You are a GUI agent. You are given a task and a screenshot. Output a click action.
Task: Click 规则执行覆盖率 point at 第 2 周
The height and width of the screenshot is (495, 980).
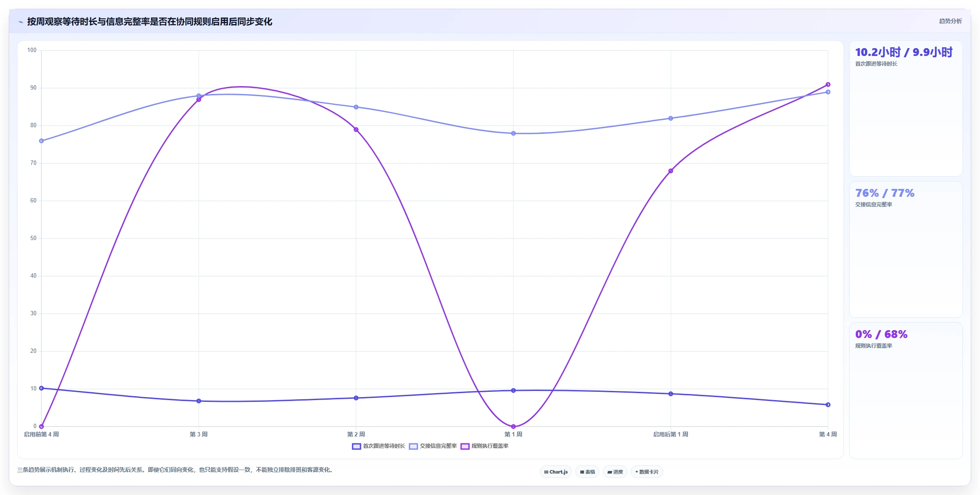[x=356, y=129]
